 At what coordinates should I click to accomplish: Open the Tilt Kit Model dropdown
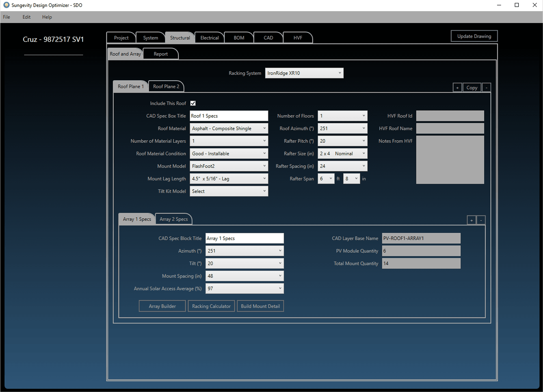coord(229,191)
